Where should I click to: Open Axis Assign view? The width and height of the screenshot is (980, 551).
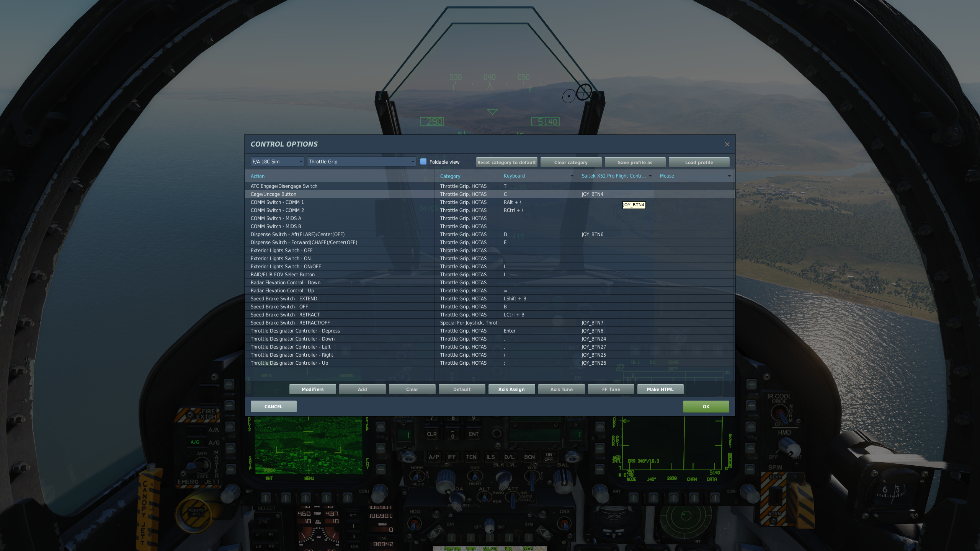[x=511, y=389]
